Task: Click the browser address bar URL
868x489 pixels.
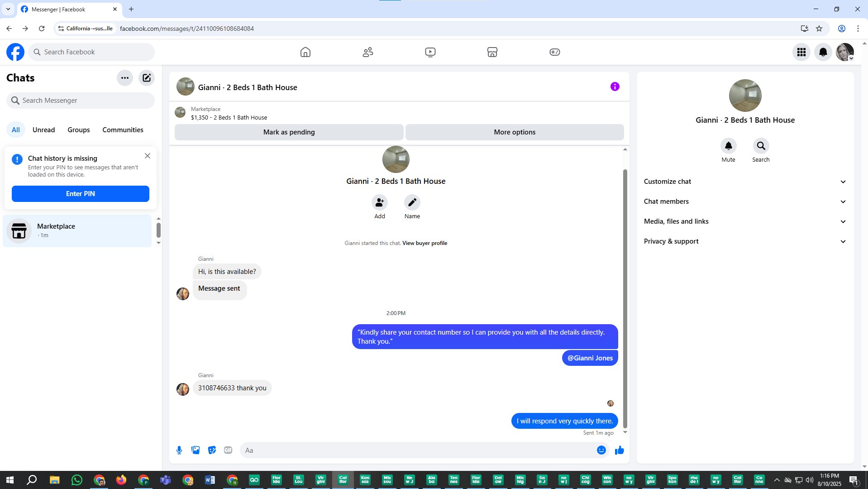Action: pyautogui.click(x=187, y=29)
